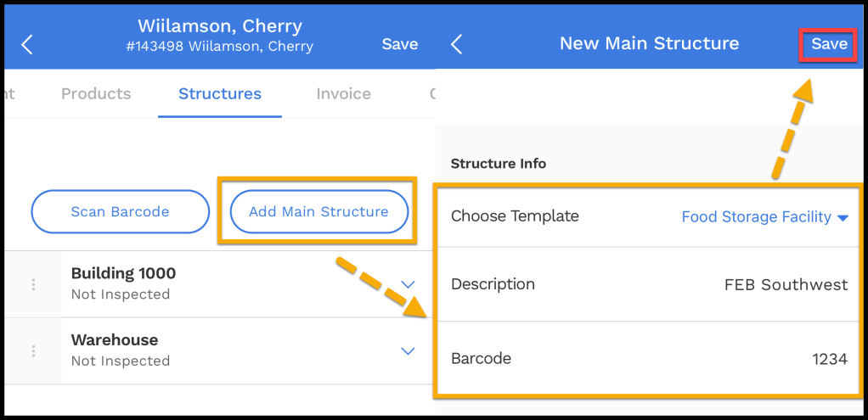The width and height of the screenshot is (868, 420).
Task: Select the Structures tab
Action: coord(220,94)
